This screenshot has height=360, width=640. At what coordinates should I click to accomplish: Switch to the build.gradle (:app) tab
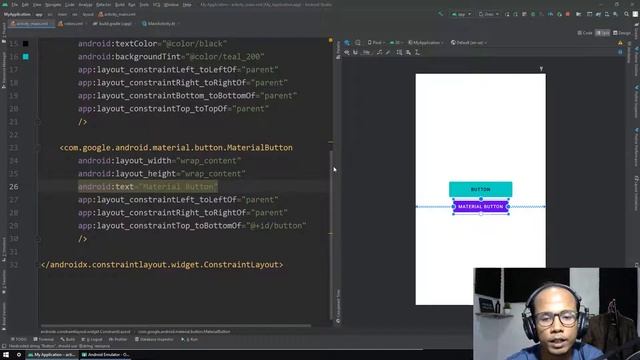pos(112,24)
